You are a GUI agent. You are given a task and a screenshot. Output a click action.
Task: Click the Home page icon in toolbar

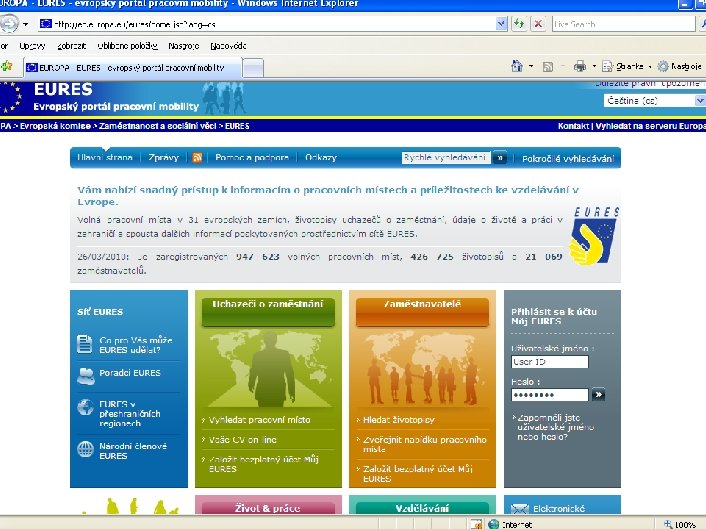[517, 67]
